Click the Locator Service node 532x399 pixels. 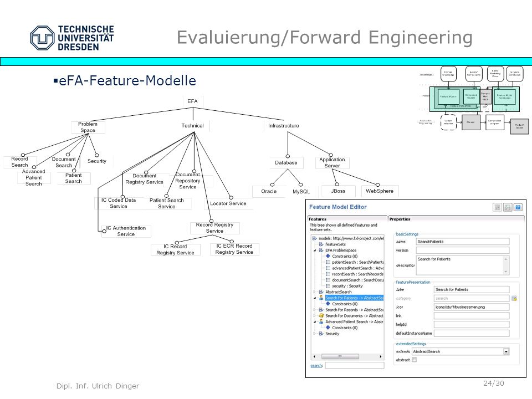[228, 203]
